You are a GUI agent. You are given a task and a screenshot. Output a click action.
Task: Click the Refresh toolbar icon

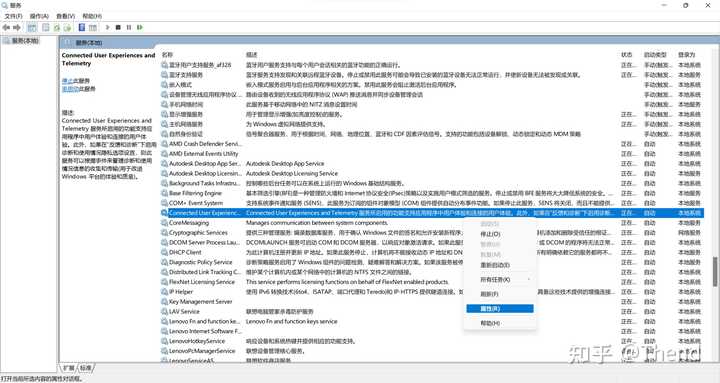click(x=57, y=28)
